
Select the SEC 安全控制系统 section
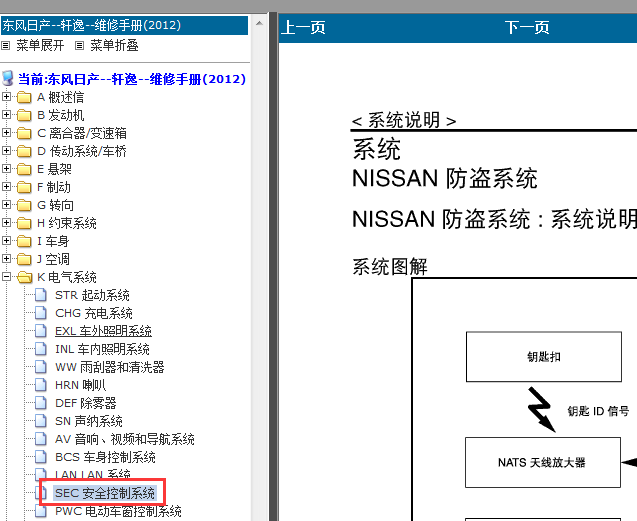[105, 493]
